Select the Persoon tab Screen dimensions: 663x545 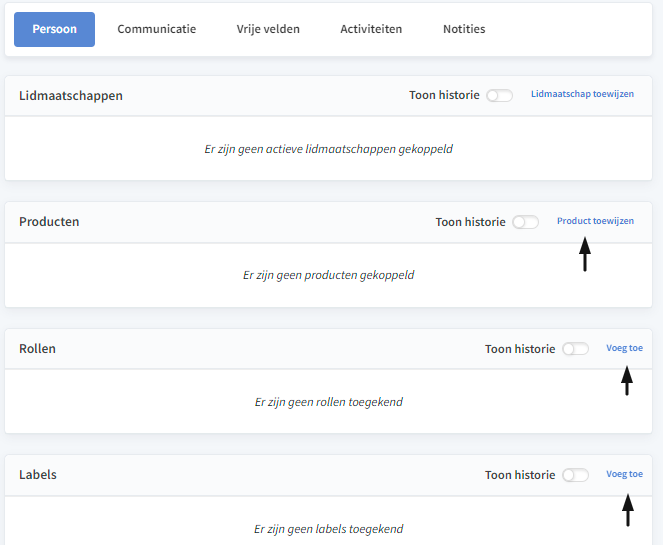[x=54, y=29]
